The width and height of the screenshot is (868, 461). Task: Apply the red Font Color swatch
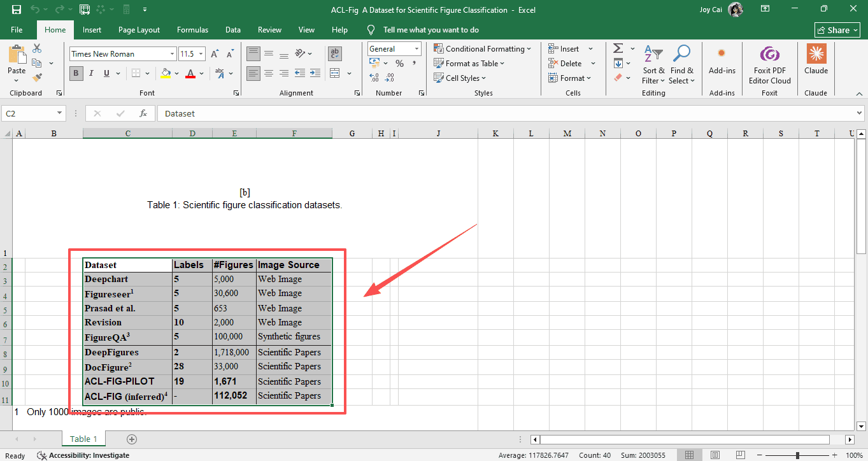pyautogui.click(x=190, y=73)
